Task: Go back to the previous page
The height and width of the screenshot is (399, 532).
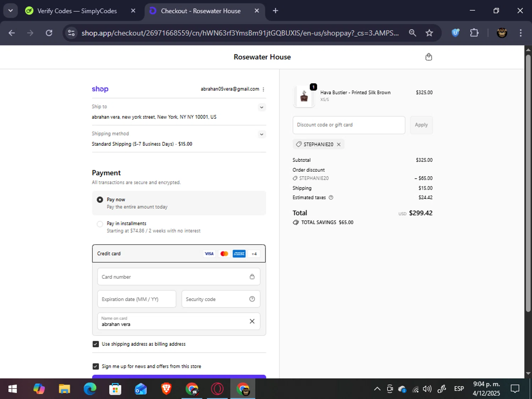Action: click(x=12, y=33)
